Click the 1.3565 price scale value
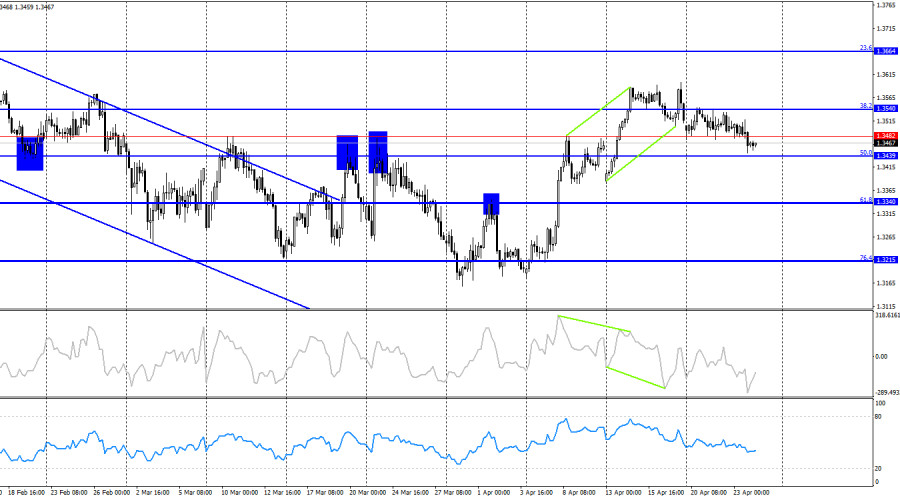Image resolution: width=900 pixels, height=500 pixels. coord(886,98)
